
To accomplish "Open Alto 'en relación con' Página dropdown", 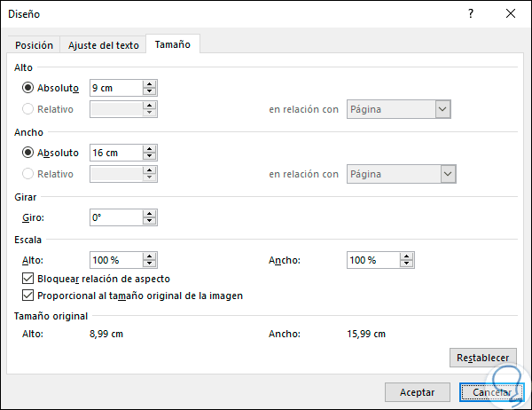I will 443,109.
